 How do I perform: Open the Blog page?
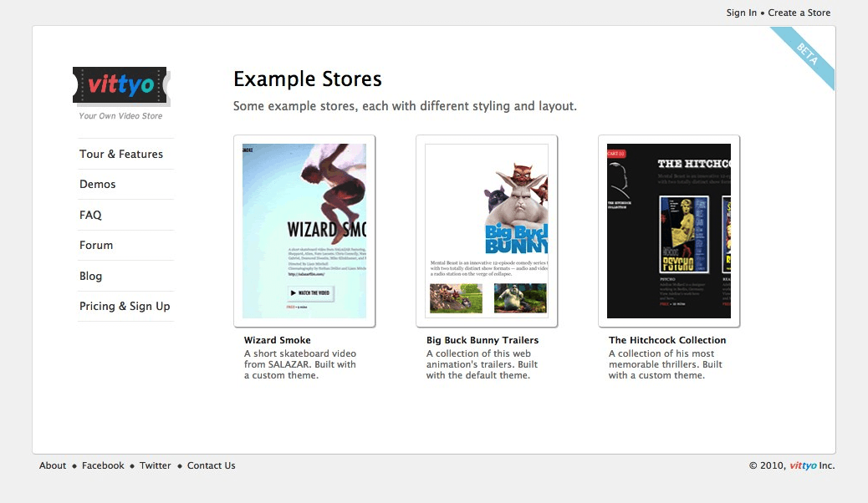pos(91,276)
